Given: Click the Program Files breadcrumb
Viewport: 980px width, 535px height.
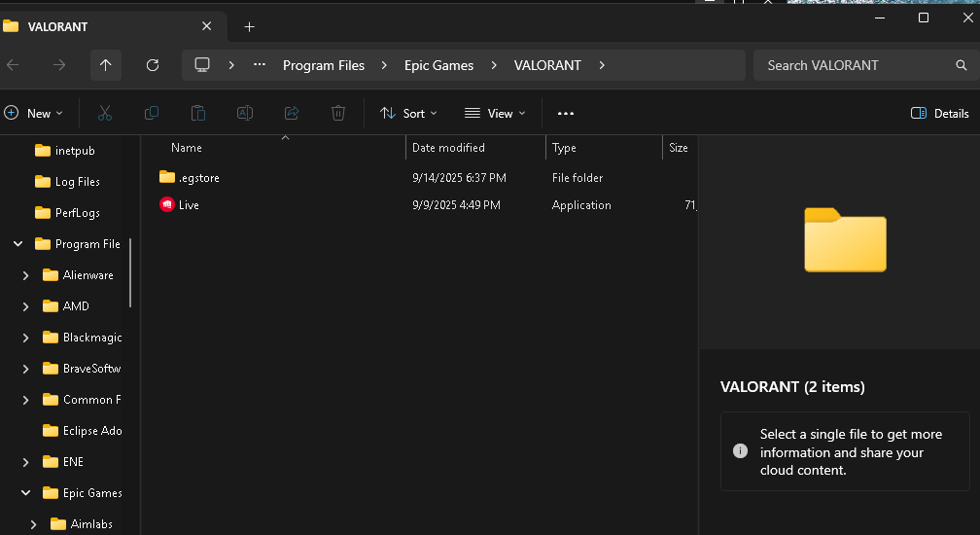Looking at the screenshot, I should pyautogui.click(x=323, y=65).
